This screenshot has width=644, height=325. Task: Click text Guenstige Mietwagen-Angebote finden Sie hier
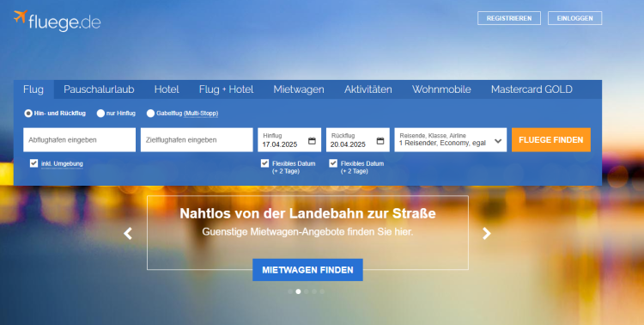tap(307, 232)
